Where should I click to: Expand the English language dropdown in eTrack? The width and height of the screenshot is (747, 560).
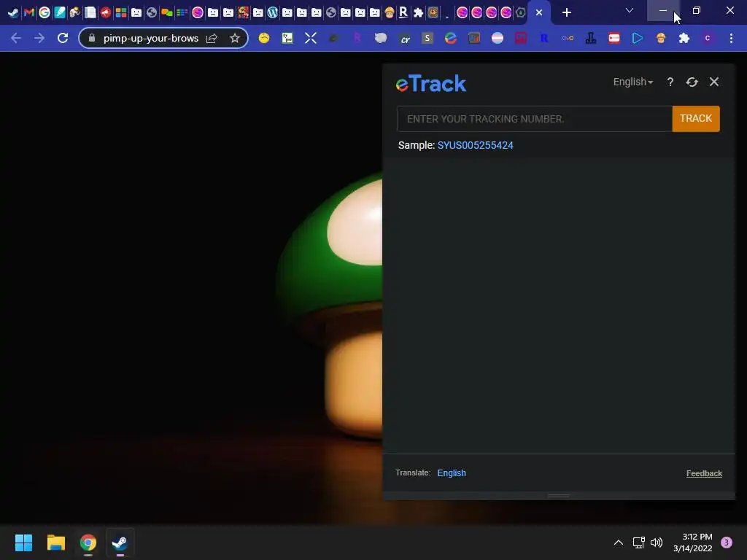click(632, 82)
